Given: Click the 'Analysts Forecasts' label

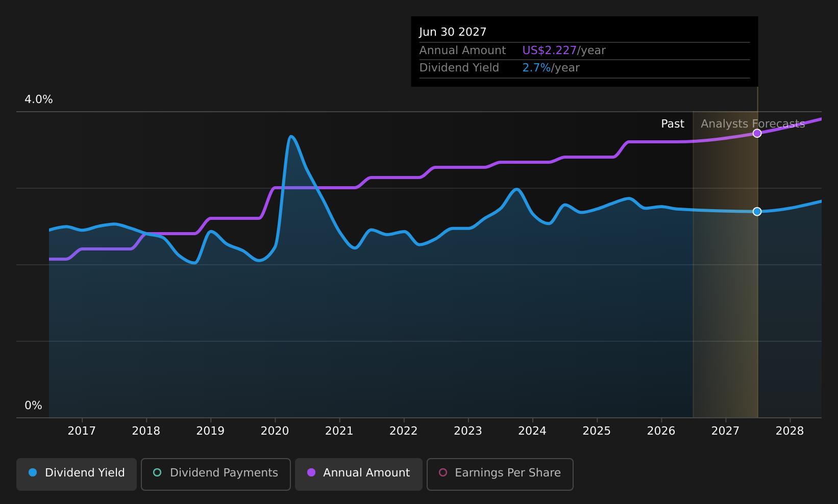Looking at the screenshot, I should (x=753, y=124).
